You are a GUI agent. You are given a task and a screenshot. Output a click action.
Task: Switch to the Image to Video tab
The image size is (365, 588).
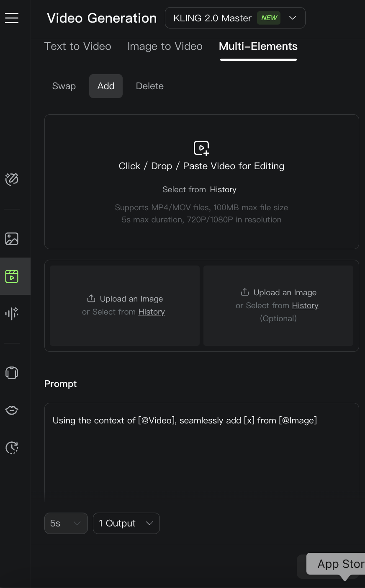pyautogui.click(x=165, y=46)
